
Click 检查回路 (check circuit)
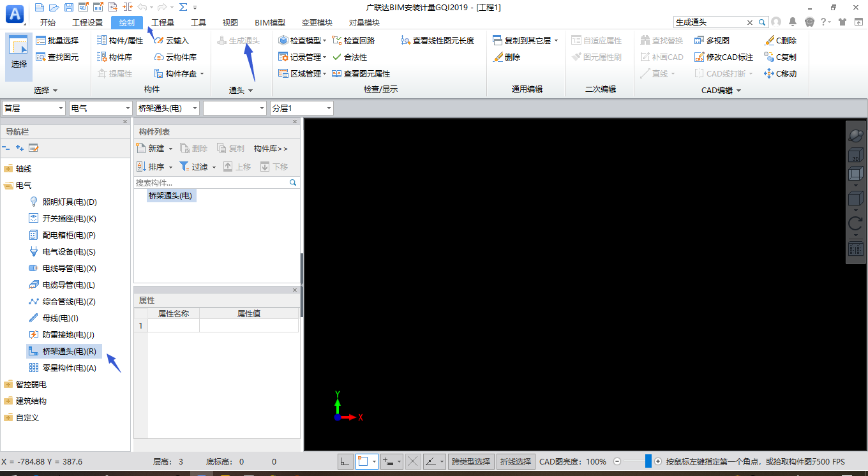click(x=353, y=40)
